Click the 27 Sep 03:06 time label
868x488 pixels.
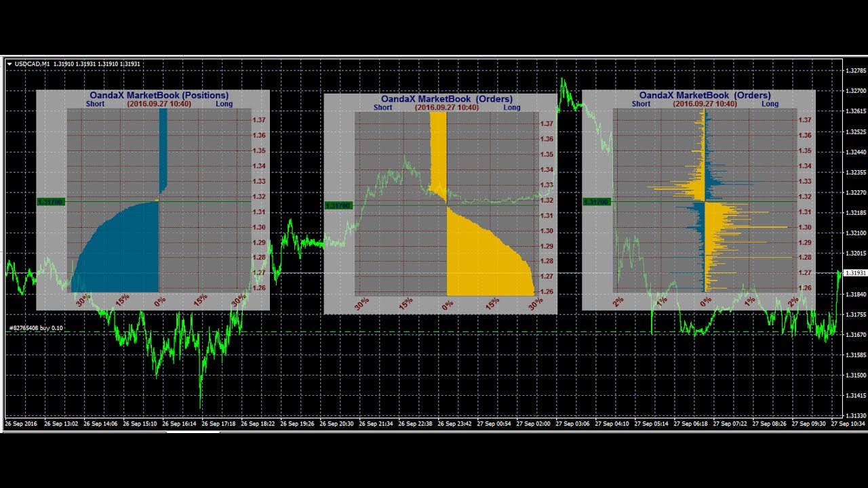click(572, 424)
